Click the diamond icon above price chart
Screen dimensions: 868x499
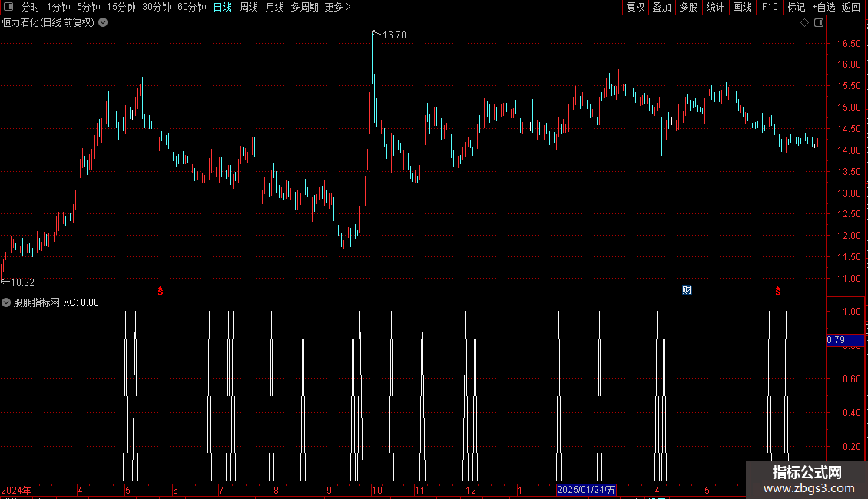point(805,23)
